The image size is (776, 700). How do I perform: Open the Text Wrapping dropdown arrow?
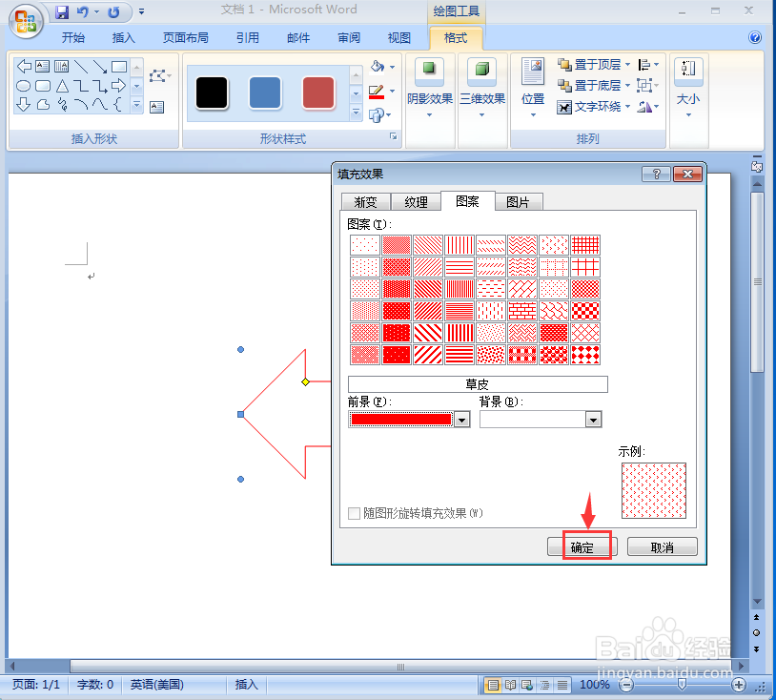[627, 107]
